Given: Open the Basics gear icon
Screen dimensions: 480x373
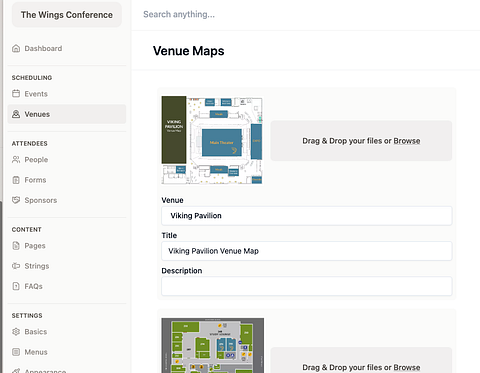Looking at the screenshot, I should point(16,332).
